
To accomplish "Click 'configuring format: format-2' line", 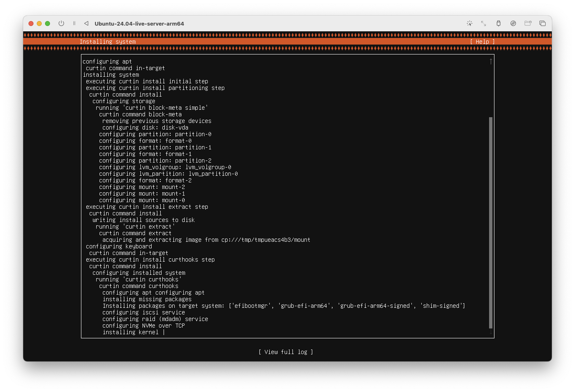I will pos(145,180).
